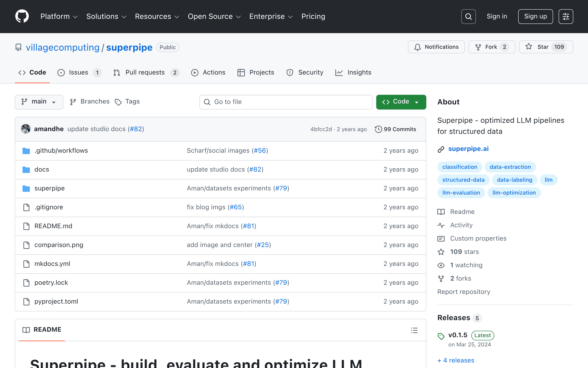Click the v0.1.5 release tag icon
Viewport: 588px width, 368px height.
pos(441,336)
